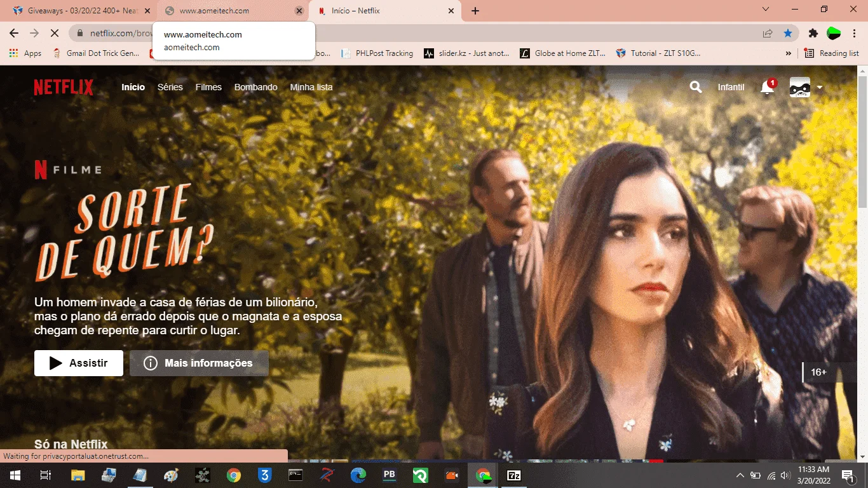Viewport: 868px width, 488px height.
Task: Open Microsoft Edge from the taskbar
Action: [x=358, y=475]
